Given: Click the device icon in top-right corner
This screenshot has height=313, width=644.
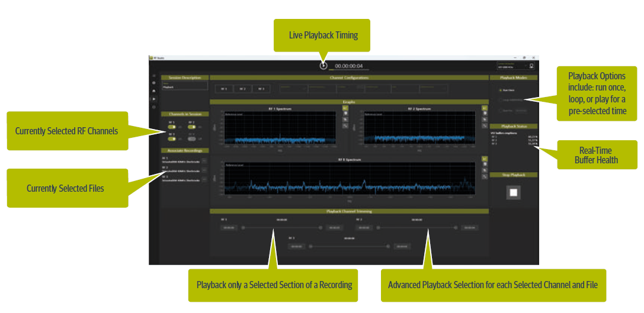Looking at the screenshot, I should tap(531, 66).
